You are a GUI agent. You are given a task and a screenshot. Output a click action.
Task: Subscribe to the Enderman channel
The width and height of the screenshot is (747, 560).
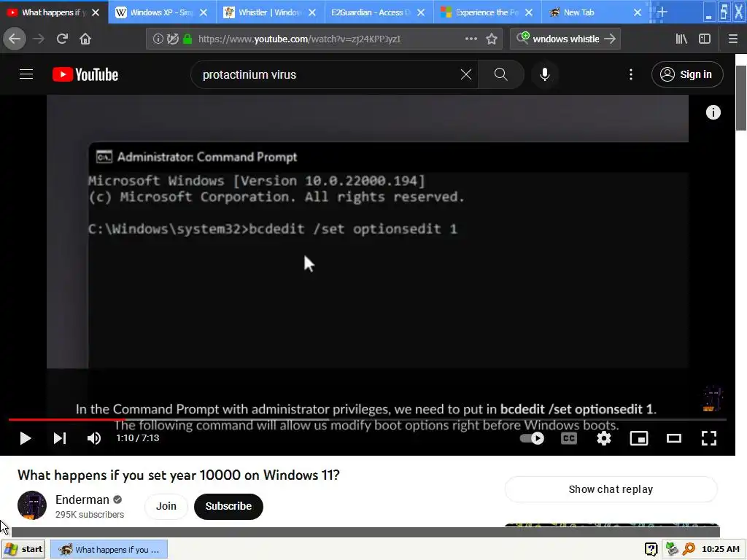228,506
